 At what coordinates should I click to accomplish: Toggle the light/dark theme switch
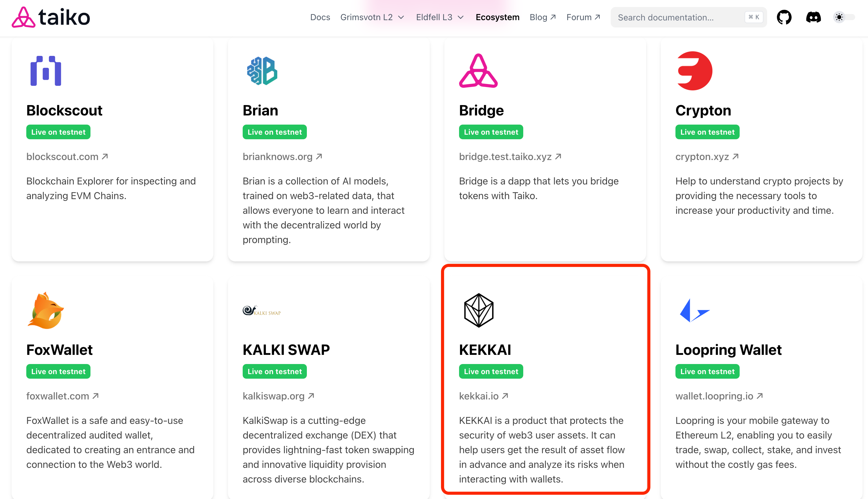(x=844, y=17)
